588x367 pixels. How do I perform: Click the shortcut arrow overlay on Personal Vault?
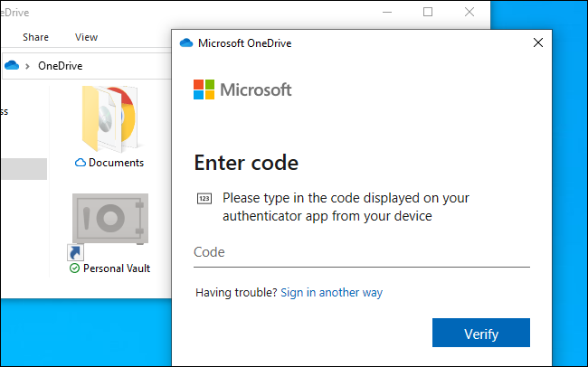coord(74,250)
